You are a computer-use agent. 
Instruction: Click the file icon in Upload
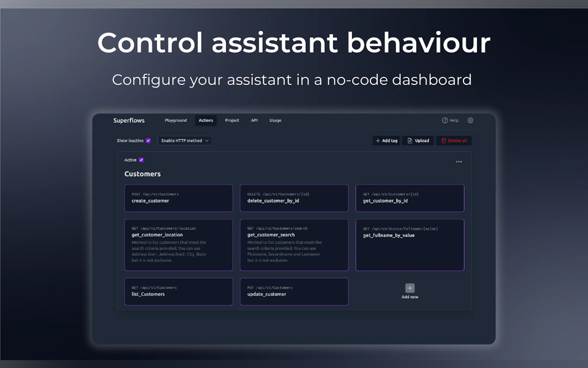pyautogui.click(x=410, y=141)
